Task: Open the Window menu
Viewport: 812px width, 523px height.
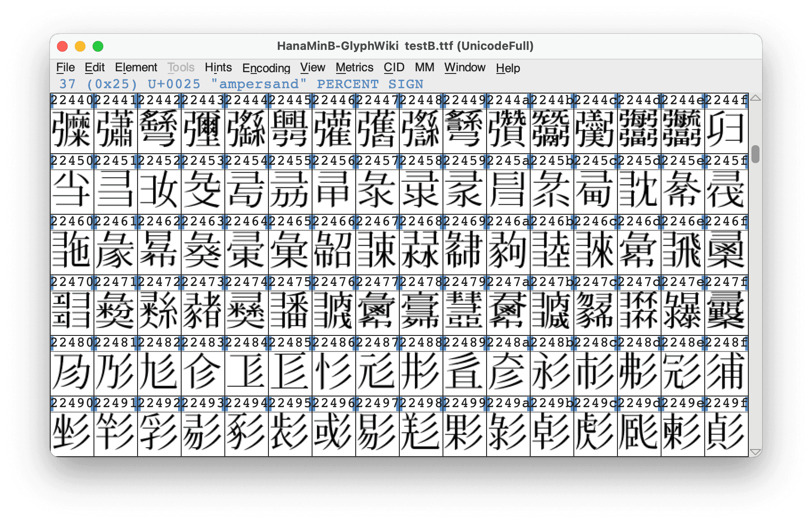Action: 465,68
